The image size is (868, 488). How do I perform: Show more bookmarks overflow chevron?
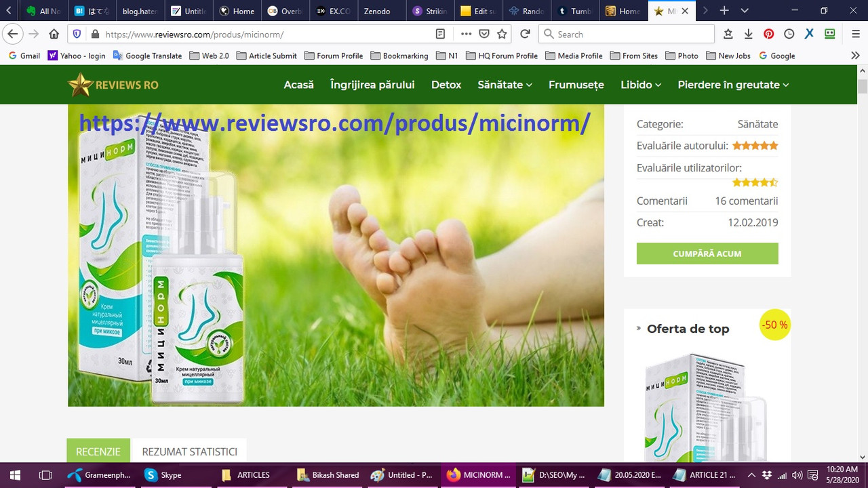click(x=855, y=56)
